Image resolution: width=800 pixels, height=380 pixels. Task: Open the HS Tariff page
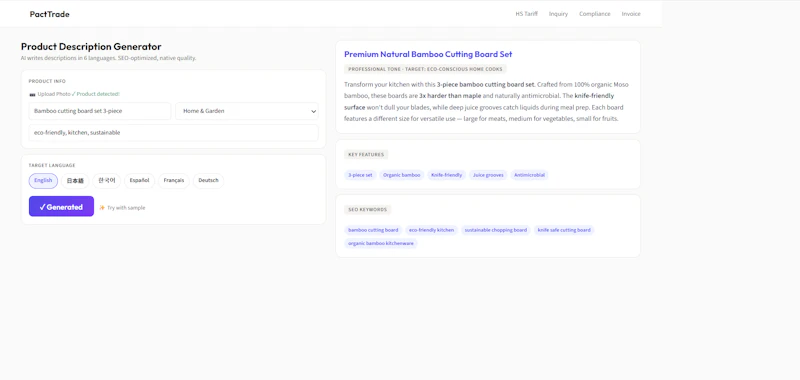(527, 14)
